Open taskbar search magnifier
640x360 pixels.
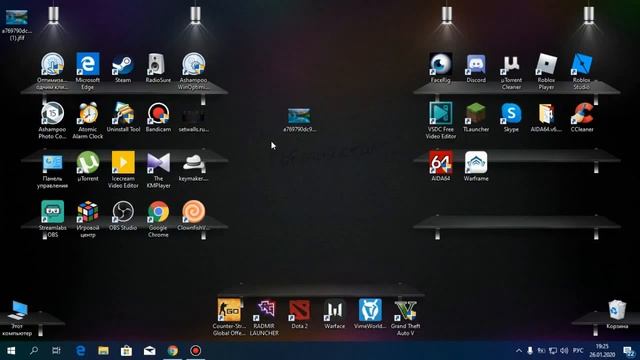click(x=34, y=351)
